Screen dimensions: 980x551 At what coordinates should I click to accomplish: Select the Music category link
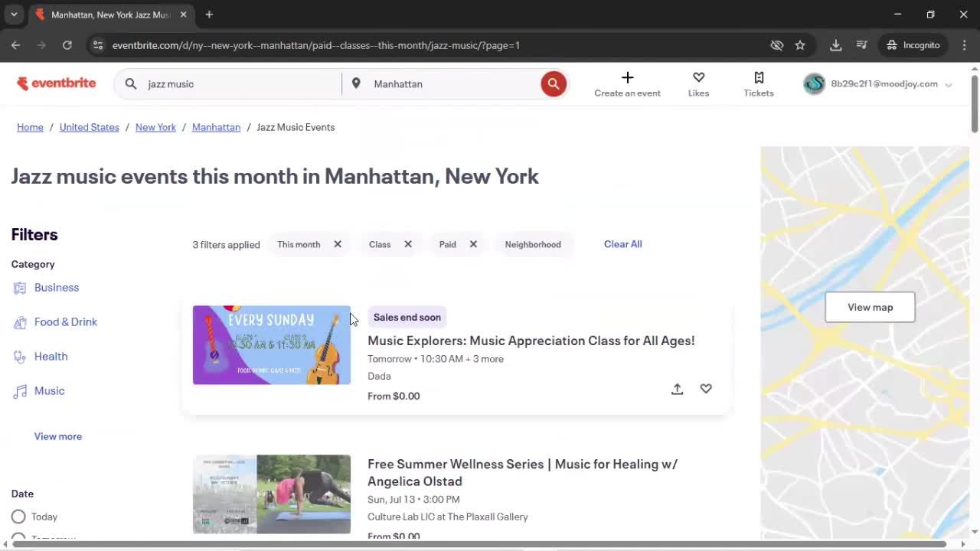pos(50,391)
